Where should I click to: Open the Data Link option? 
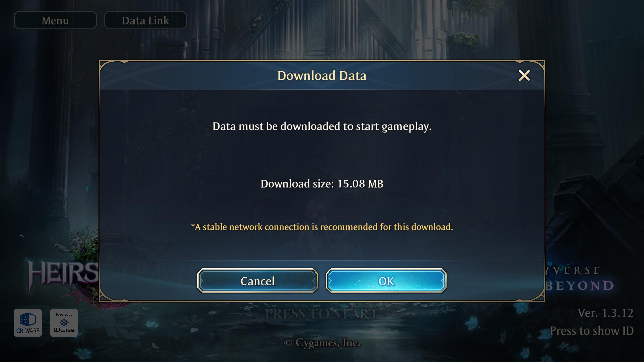click(146, 20)
